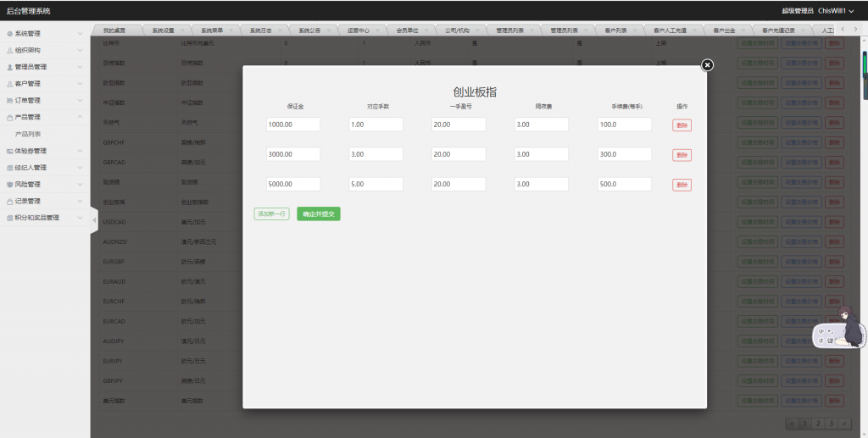
Task: Switch to the 客户列表 tab
Action: pyautogui.click(x=616, y=30)
